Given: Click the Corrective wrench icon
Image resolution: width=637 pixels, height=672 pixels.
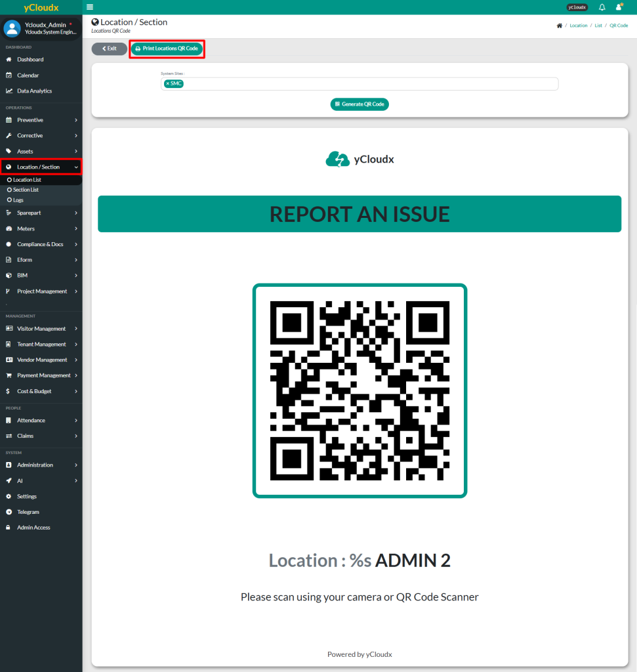Looking at the screenshot, I should point(9,135).
